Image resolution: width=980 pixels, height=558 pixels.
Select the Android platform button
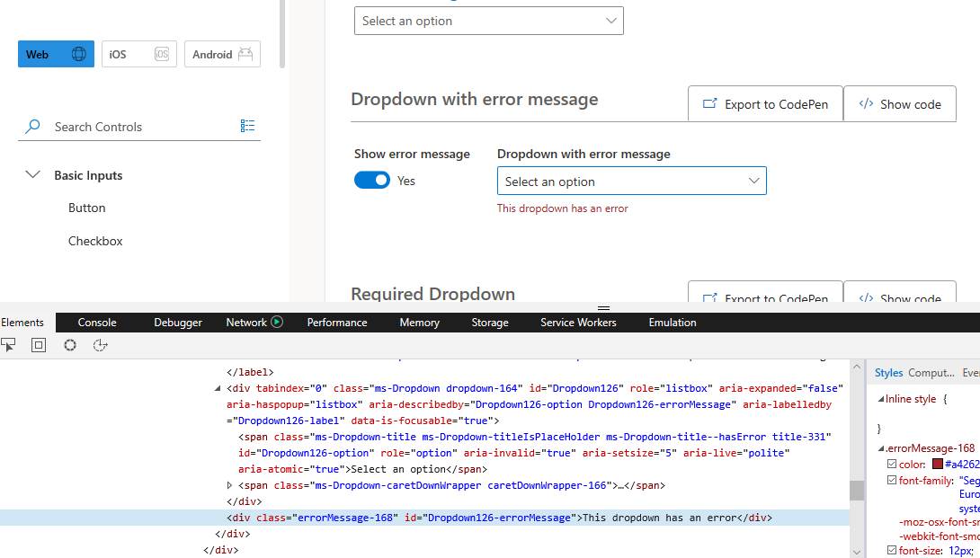pyautogui.click(x=221, y=54)
